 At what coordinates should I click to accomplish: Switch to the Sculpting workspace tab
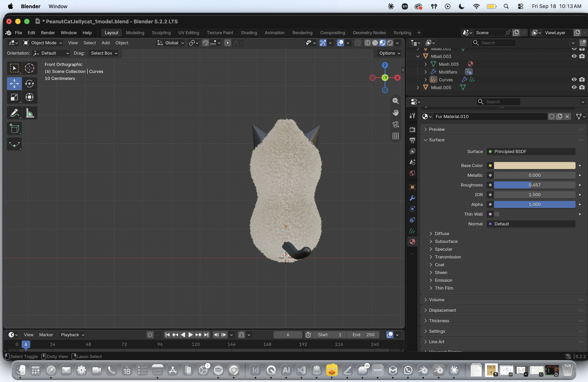(161, 33)
